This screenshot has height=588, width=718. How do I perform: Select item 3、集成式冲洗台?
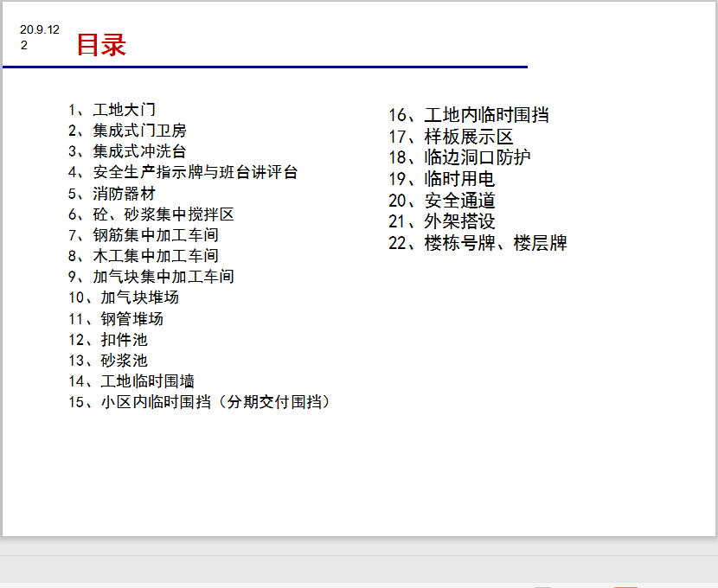[128, 151]
